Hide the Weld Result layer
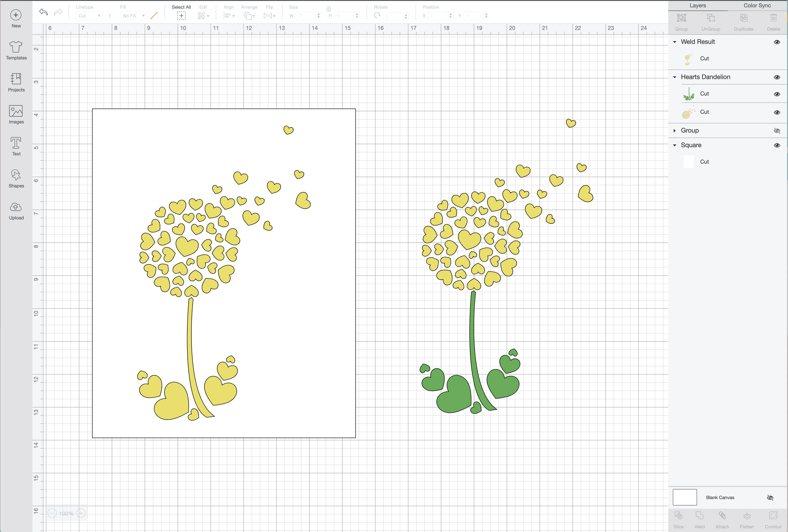Image resolution: width=788 pixels, height=532 pixels. pyautogui.click(x=777, y=42)
